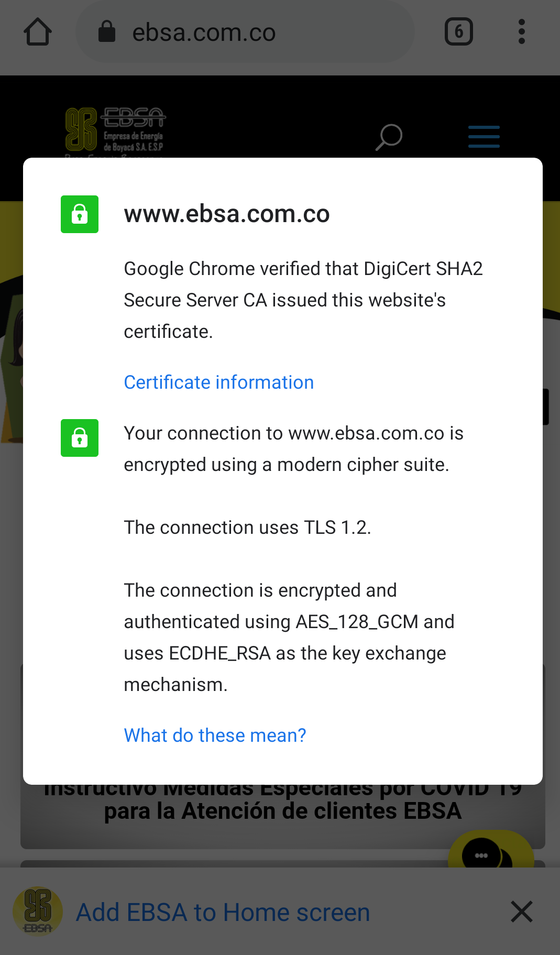Tap the 'connection uses TLS 1.2' text

pyautogui.click(x=247, y=528)
